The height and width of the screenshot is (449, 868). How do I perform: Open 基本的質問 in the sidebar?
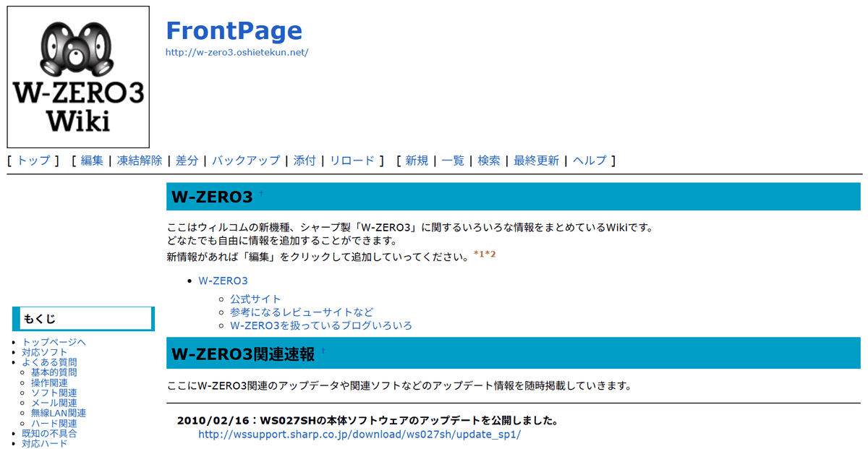point(54,372)
